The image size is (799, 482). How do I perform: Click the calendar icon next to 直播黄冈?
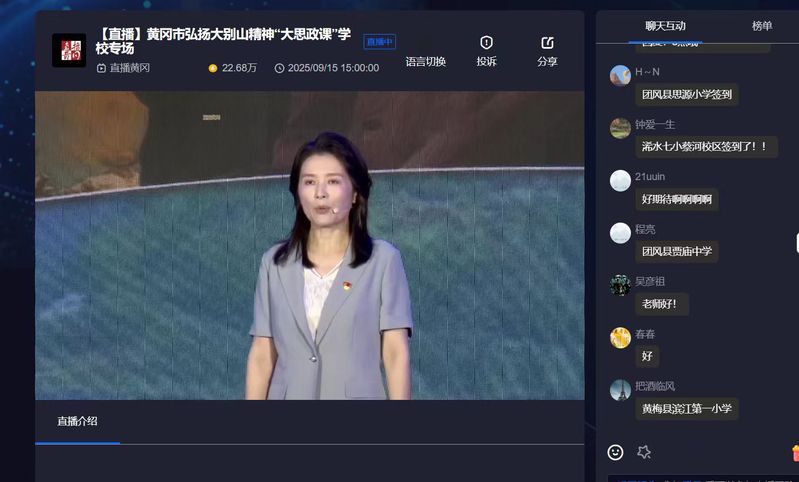pyautogui.click(x=101, y=68)
